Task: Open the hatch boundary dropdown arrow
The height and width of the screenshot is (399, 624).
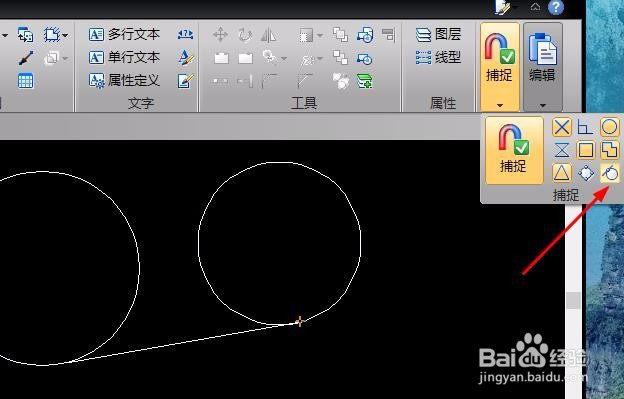Action: [65, 35]
